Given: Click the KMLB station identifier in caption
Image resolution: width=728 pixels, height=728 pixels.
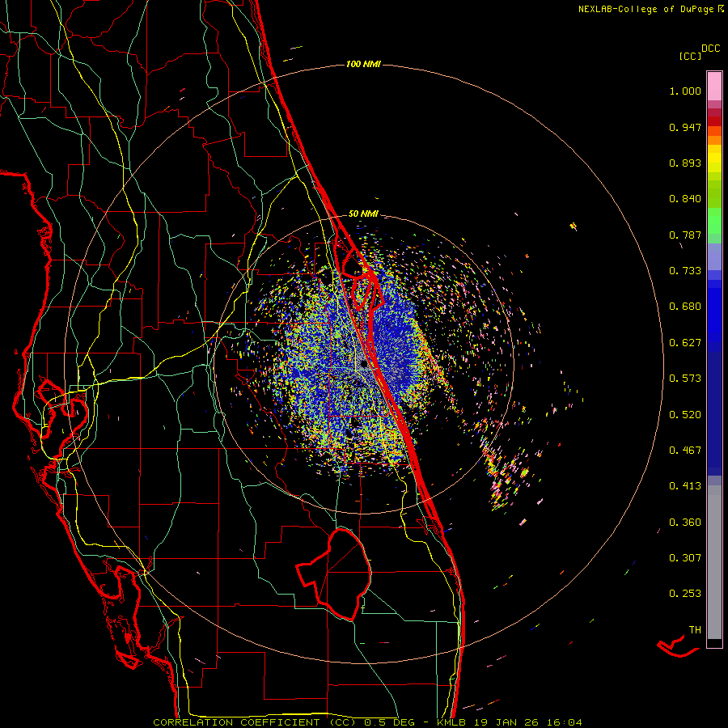Looking at the screenshot, I should click(451, 722).
